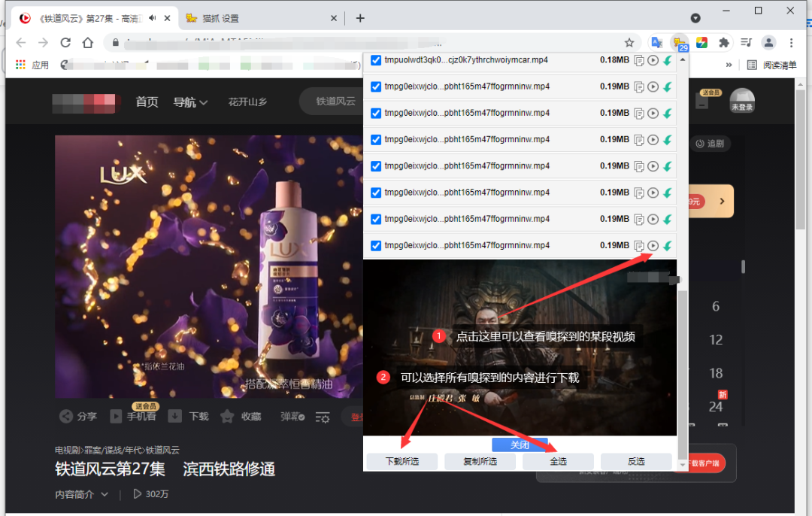Click 反选 to invert selection

636,461
